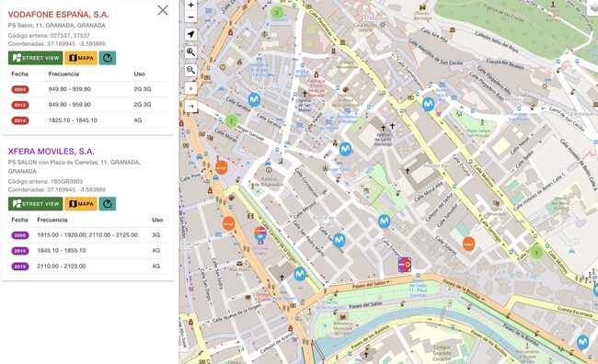The image size is (598, 364).
Task: Click the magnifier with minus map control
Action: click(191, 70)
